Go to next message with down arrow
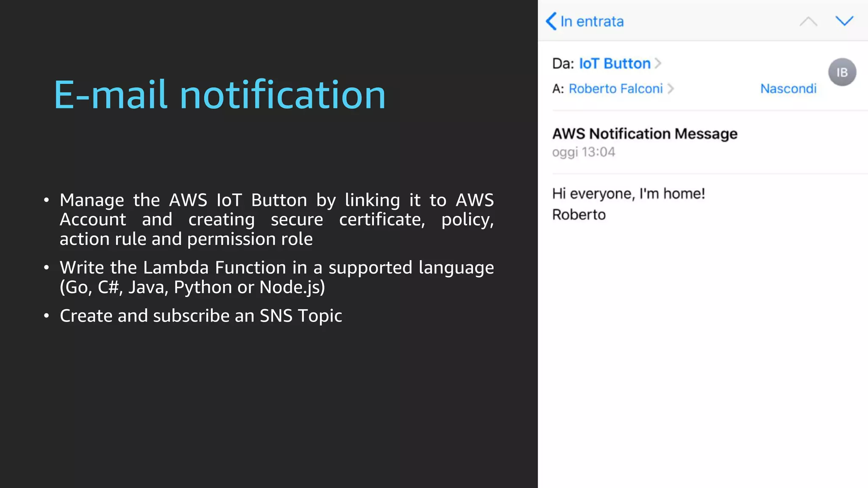The height and width of the screenshot is (488, 868). click(844, 21)
